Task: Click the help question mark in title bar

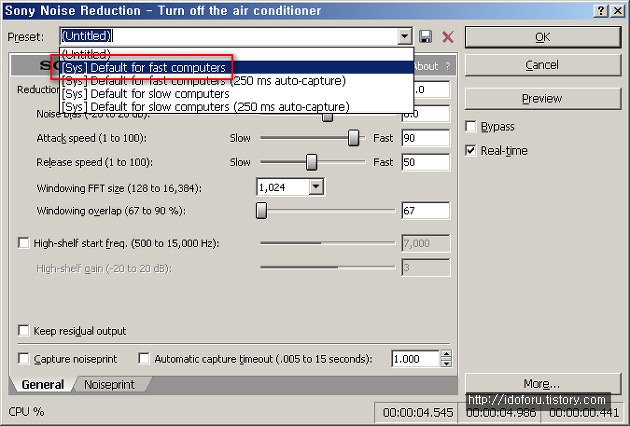Action: (601, 10)
